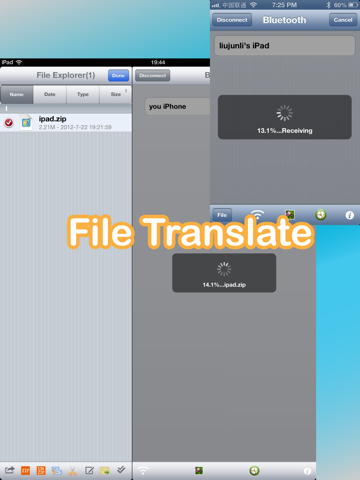Click the Bluetooth Cancel button

343,20
